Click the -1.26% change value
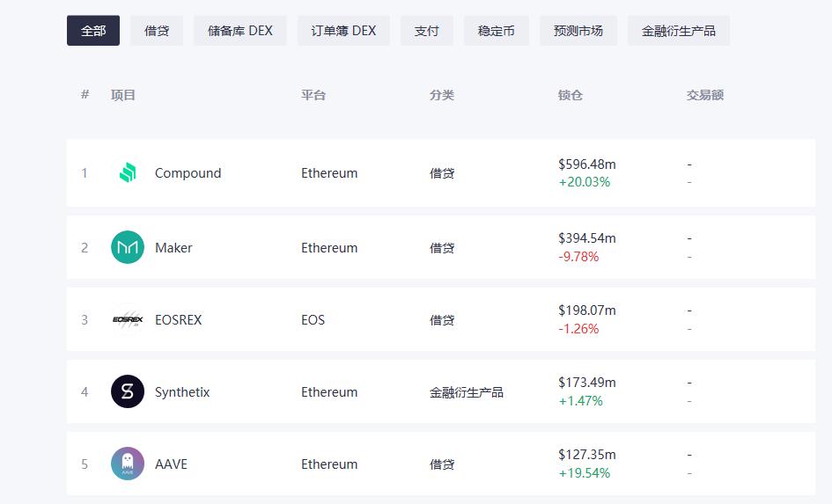Screen dimensions: 832x504 point(578,329)
